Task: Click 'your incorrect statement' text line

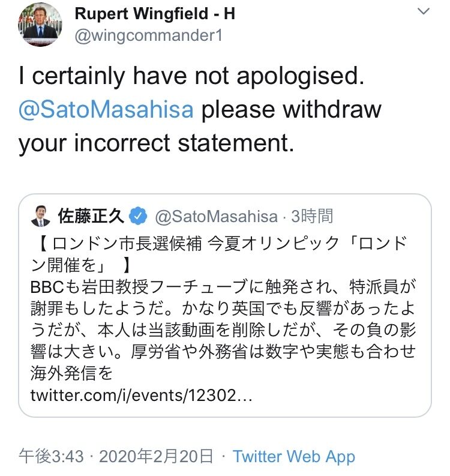Action: (157, 143)
